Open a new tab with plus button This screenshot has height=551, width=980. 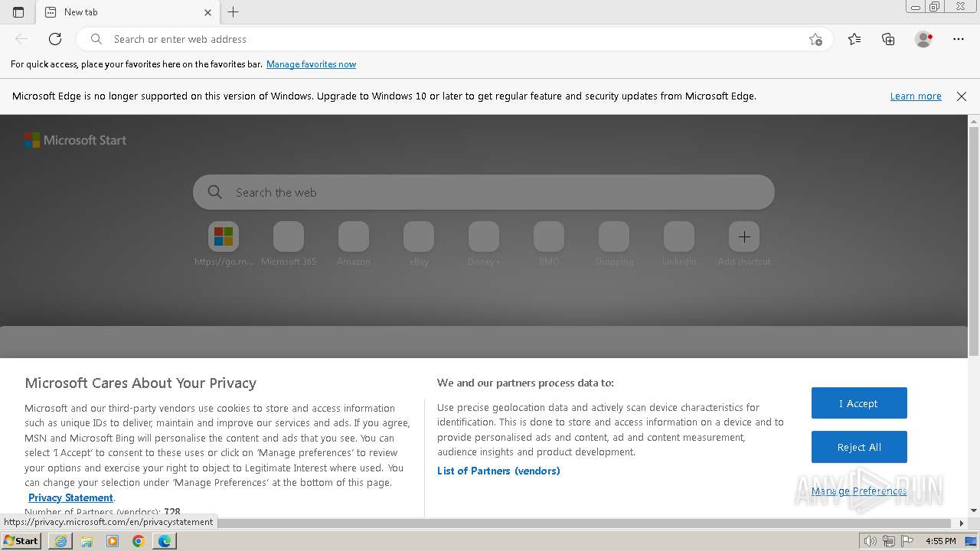coord(234,11)
